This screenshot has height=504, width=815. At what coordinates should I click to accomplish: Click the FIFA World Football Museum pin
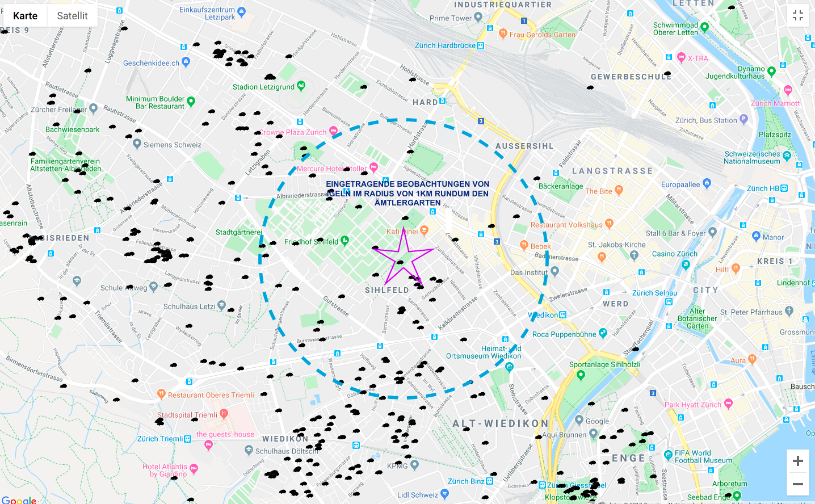click(x=668, y=455)
